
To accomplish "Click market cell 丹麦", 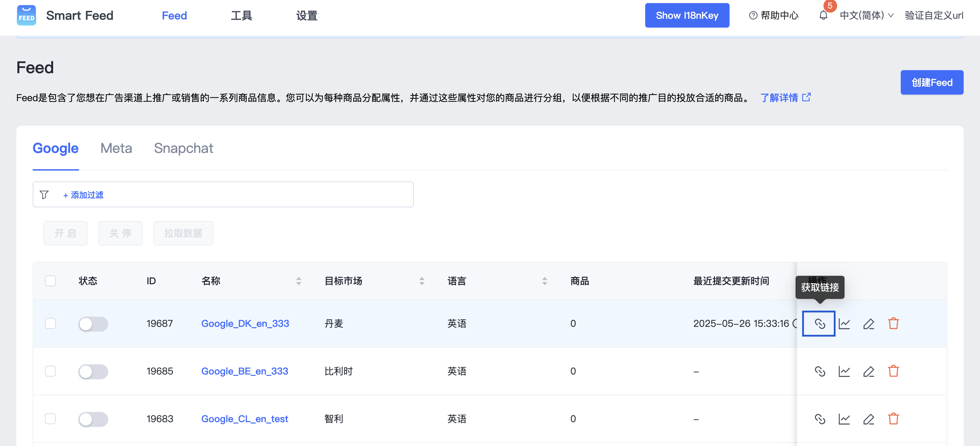I will [333, 323].
